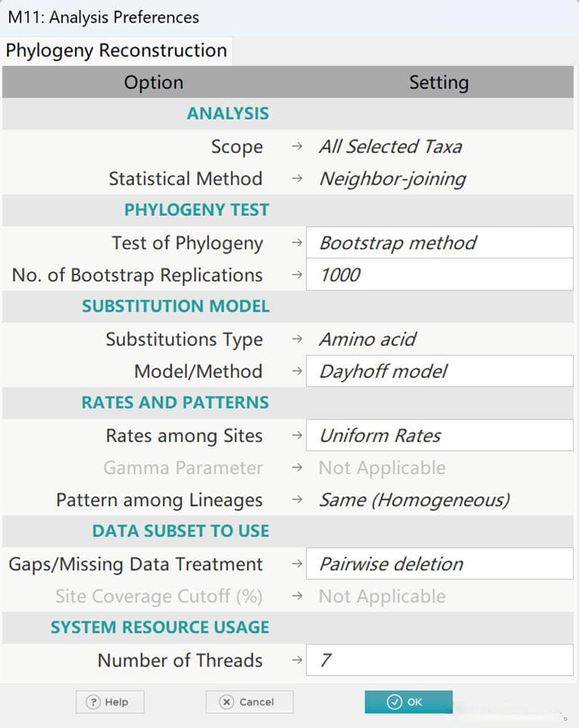Click the arrow icon next to Substitutions Type
The image size is (579, 728).
[297, 339]
